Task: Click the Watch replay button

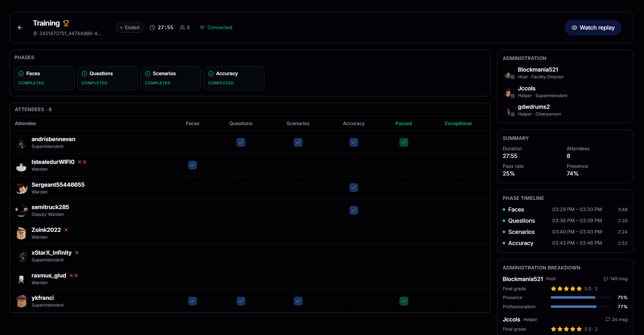Action: coord(593,28)
